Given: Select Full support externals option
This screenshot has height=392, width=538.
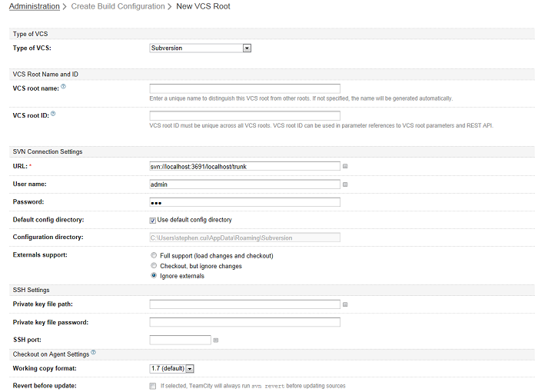Looking at the screenshot, I should pyautogui.click(x=154, y=255).
